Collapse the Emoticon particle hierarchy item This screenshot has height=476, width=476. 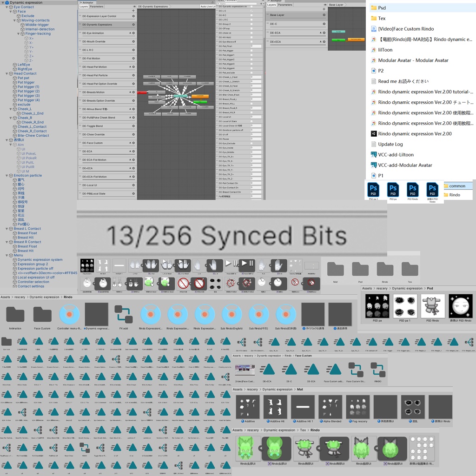point(7,175)
